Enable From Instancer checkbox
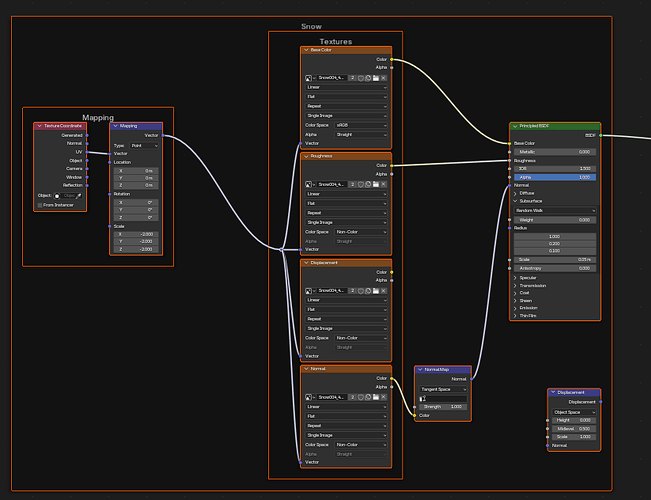This screenshot has width=651, height=500. click(40, 205)
